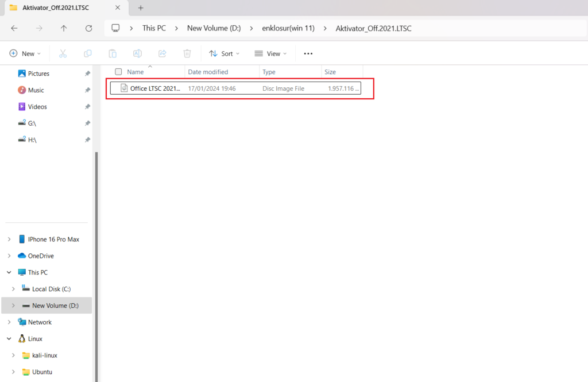
Task: Open Music in the sidebar
Action: pyautogui.click(x=36, y=90)
